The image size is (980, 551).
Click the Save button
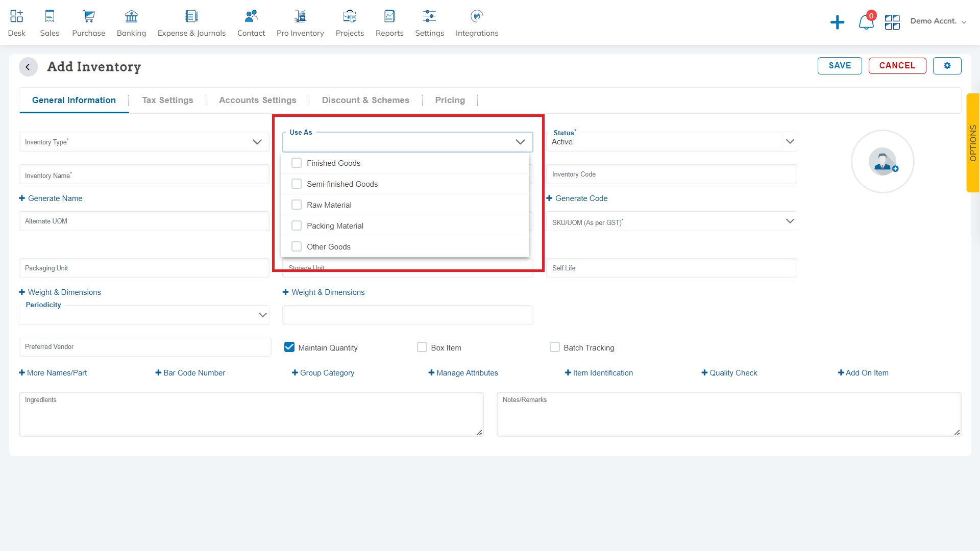tap(839, 65)
